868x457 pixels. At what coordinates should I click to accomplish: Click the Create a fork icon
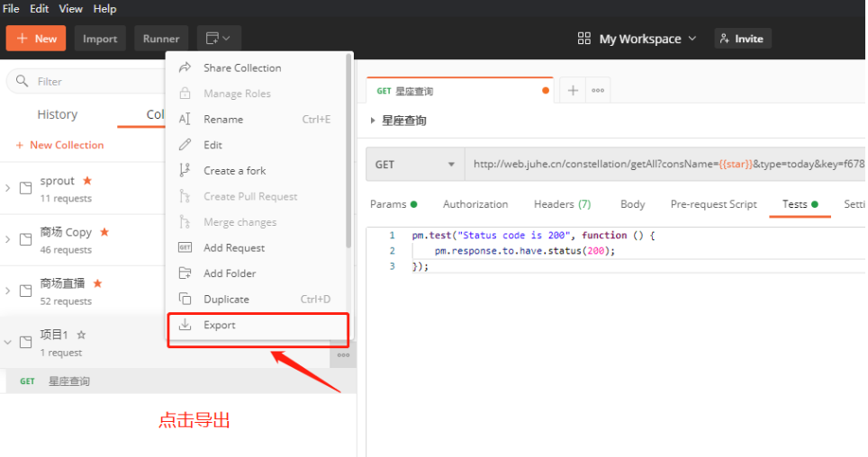tap(185, 170)
